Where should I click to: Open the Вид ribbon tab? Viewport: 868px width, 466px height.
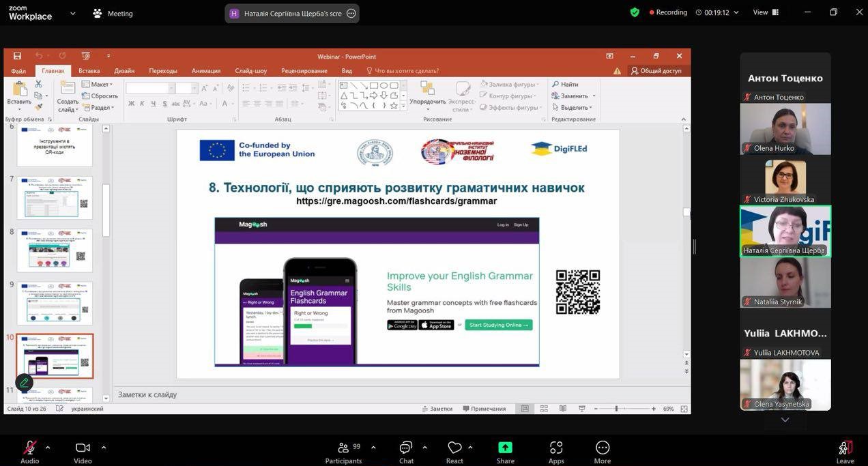coord(347,71)
